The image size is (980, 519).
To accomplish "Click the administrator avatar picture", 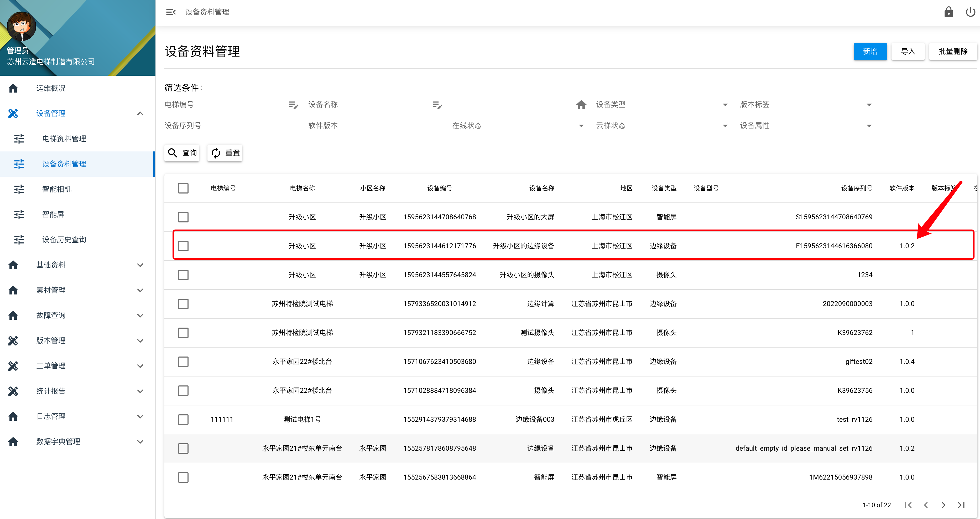I will (21, 26).
